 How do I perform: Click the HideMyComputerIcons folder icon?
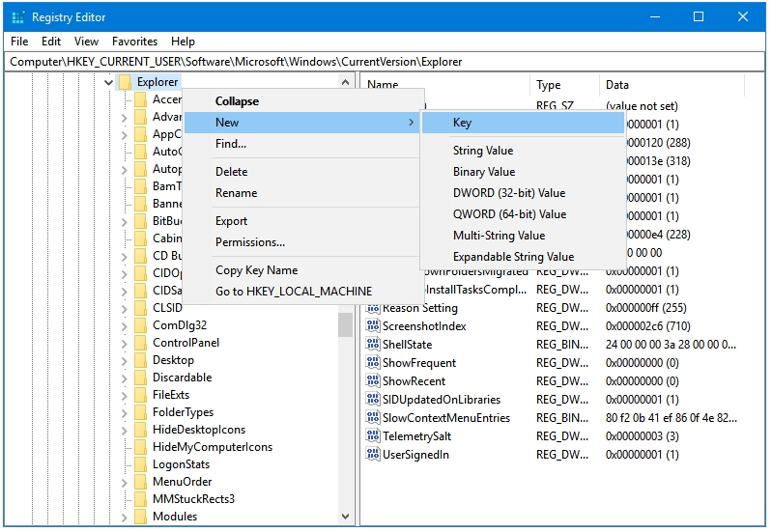click(x=141, y=447)
